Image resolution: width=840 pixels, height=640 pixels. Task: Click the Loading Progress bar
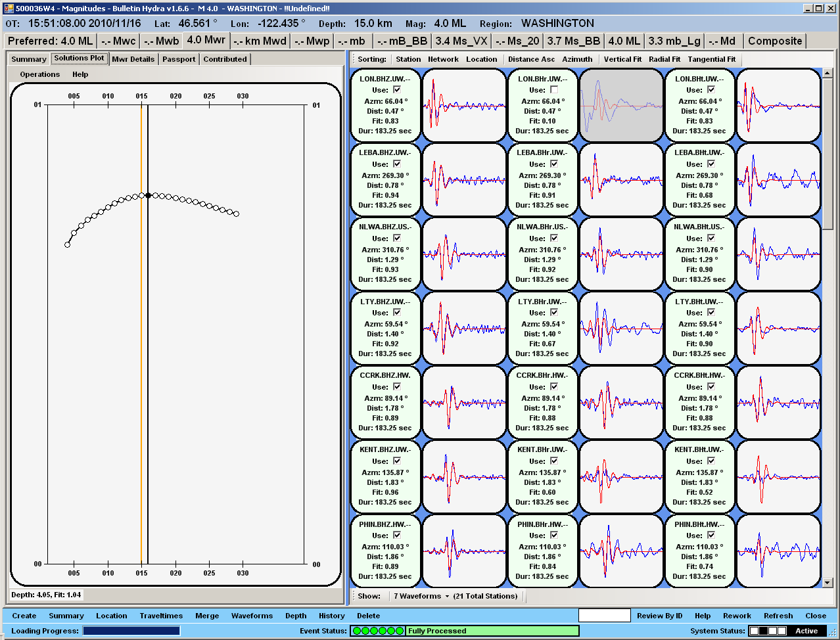click(131, 631)
